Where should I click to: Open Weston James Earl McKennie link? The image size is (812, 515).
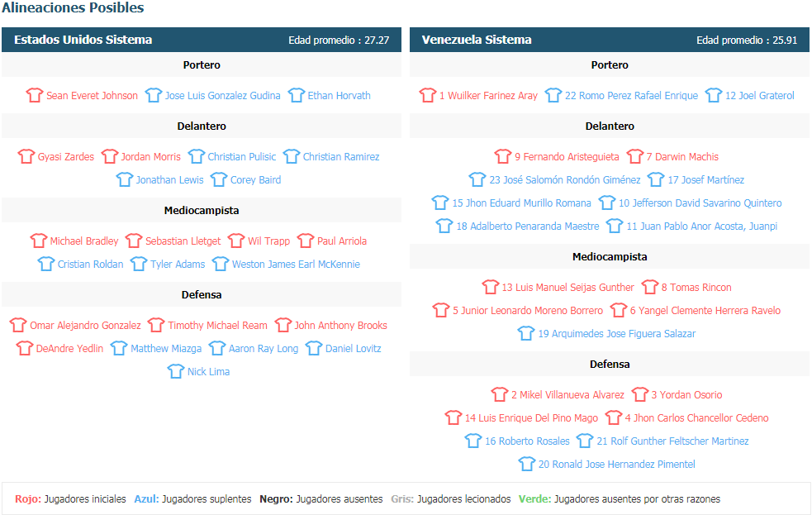296,264
